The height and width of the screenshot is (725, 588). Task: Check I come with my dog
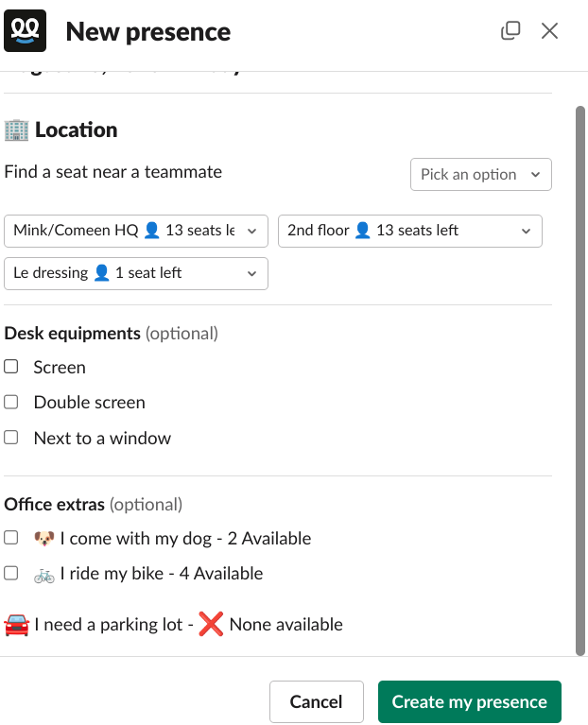[11, 538]
